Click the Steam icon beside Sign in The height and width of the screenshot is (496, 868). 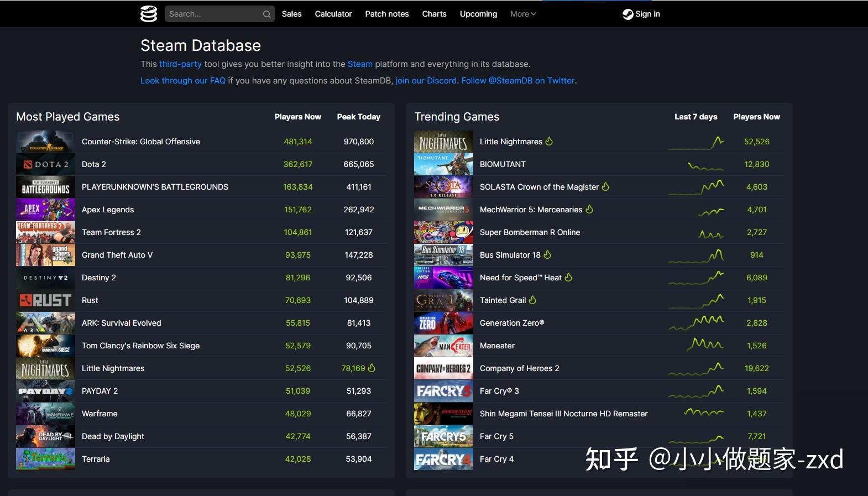(x=628, y=14)
